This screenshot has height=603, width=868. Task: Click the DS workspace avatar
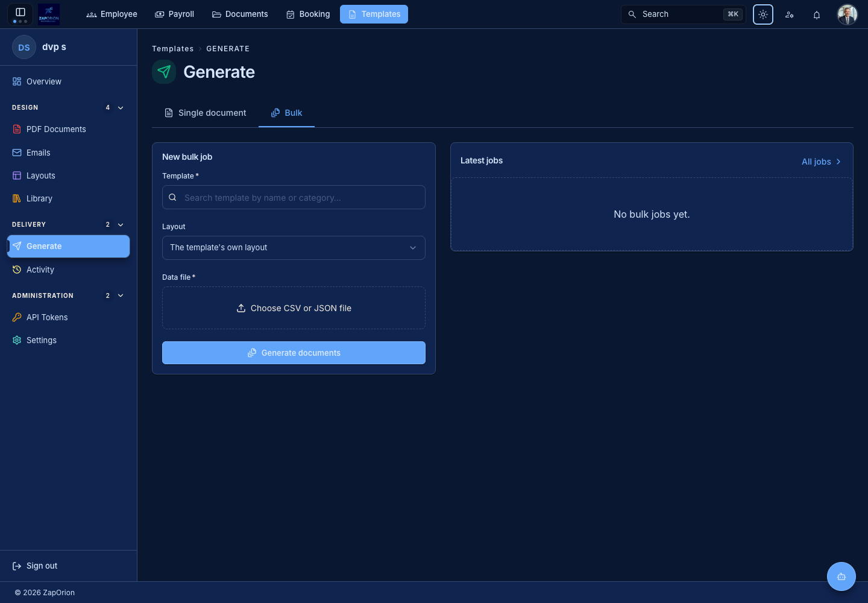pyautogui.click(x=24, y=47)
